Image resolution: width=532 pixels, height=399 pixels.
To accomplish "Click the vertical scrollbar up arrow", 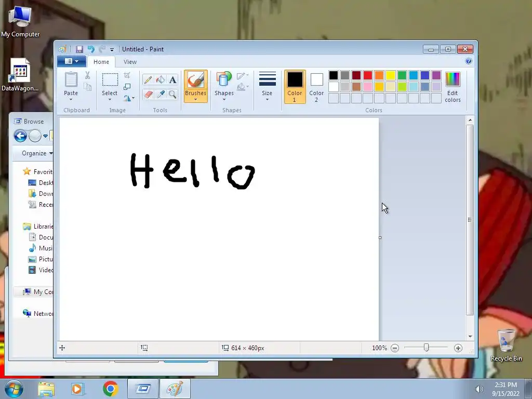I will click(470, 120).
